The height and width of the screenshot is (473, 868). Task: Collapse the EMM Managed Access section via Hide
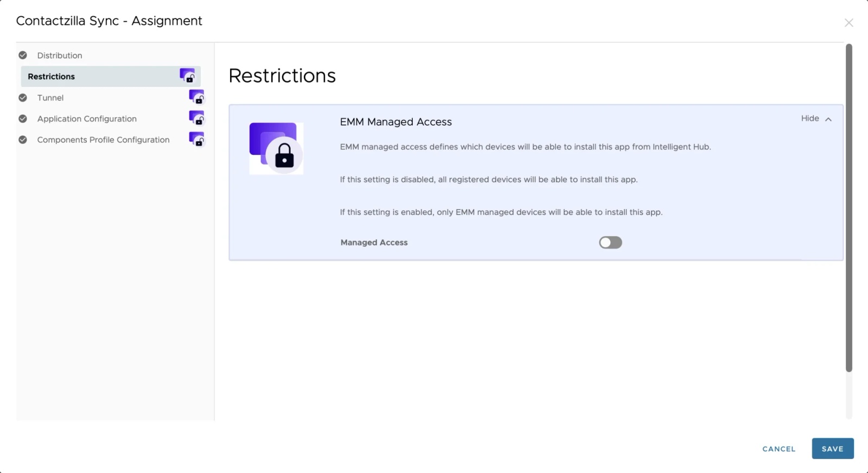[x=809, y=118]
